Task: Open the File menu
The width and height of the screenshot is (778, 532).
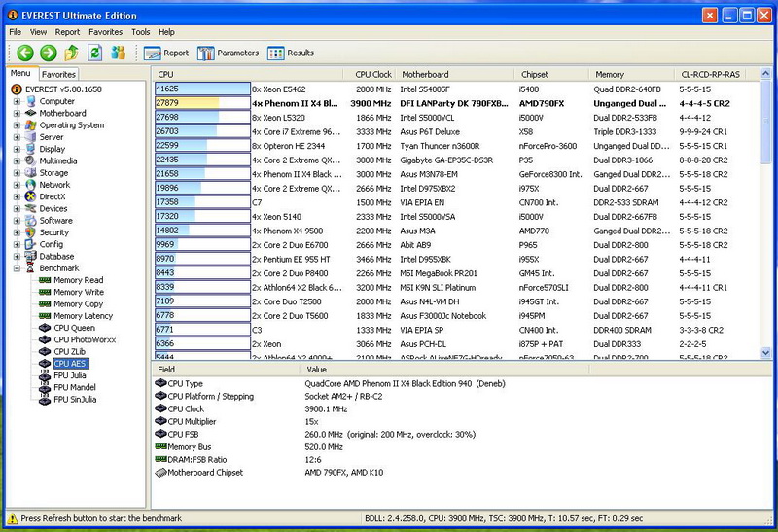Action: click(16, 32)
